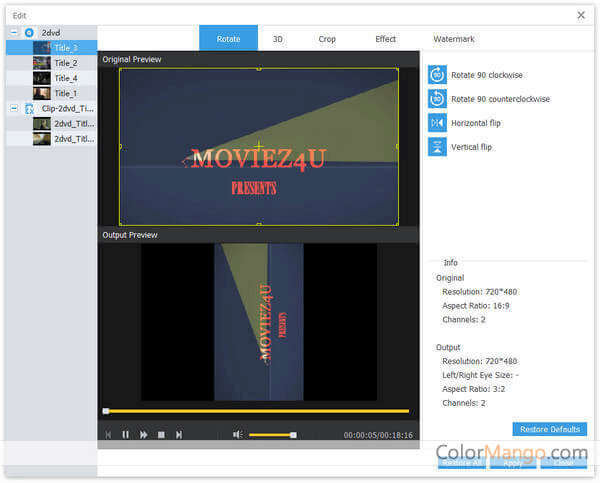The width and height of the screenshot is (600, 483).
Task: Open the Crop tab
Action: coord(327,39)
